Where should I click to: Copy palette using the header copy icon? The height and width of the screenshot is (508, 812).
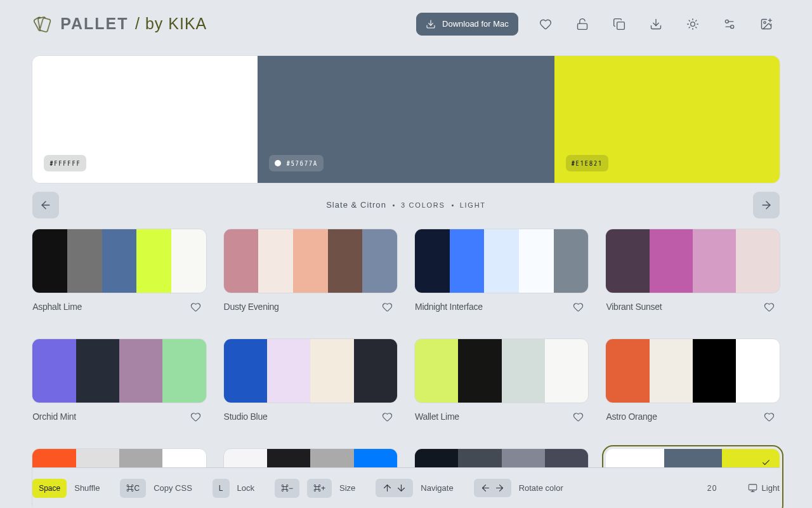pos(619,24)
